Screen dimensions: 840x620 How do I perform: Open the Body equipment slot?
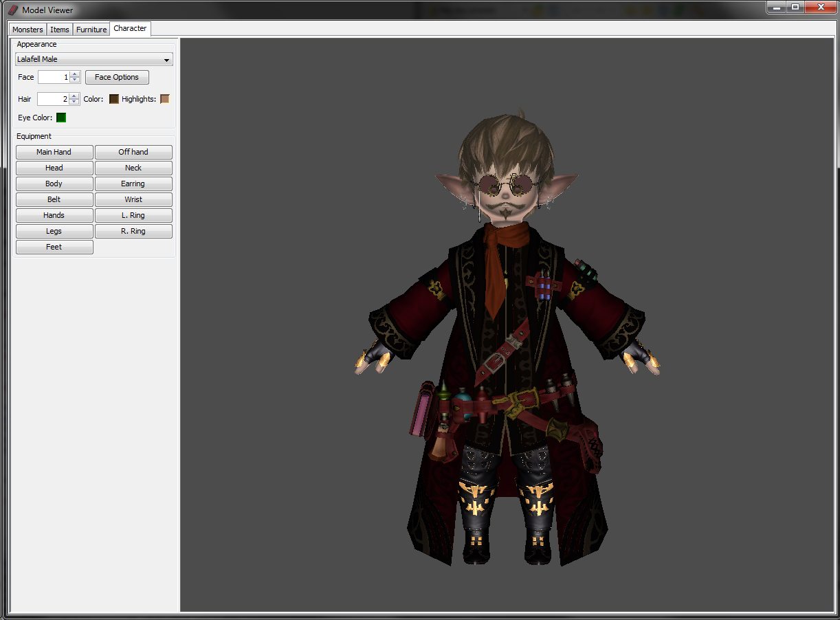pos(54,184)
